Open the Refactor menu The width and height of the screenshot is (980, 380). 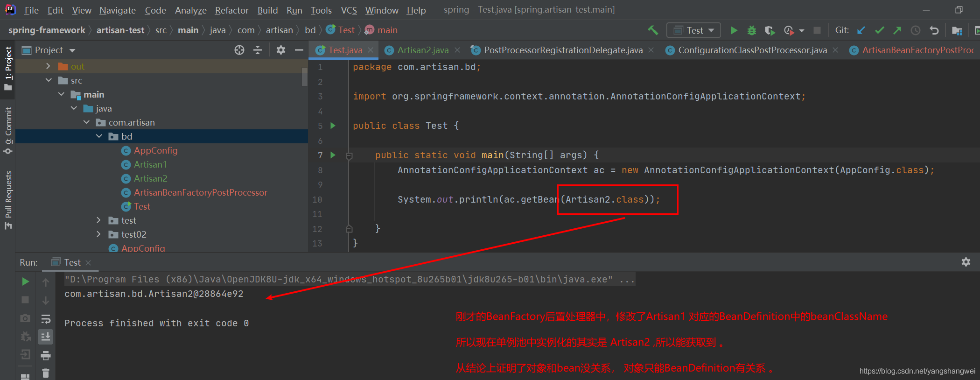[231, 10]
